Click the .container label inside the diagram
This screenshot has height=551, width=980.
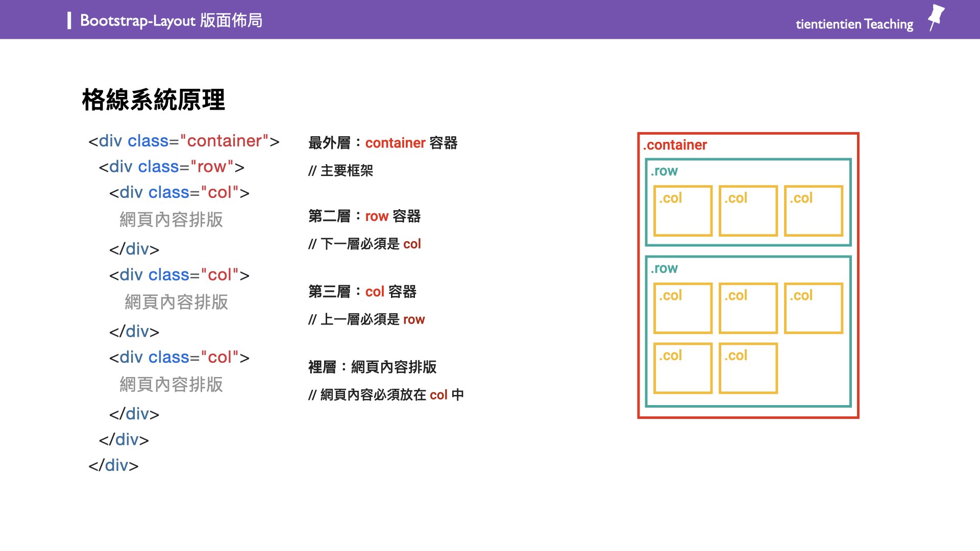(x=675, y=145)
